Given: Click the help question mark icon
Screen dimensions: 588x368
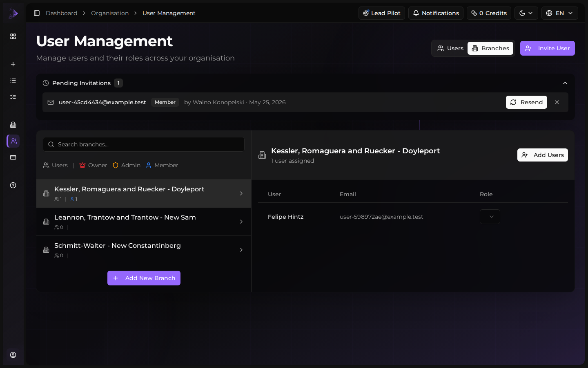Looking at the screenshot, I should click(x=13, y=185).
